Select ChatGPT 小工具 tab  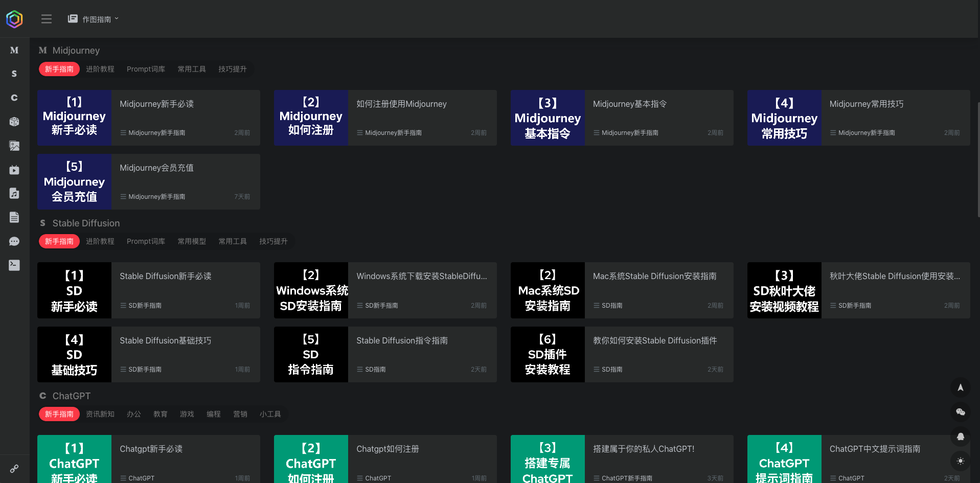pyautogui.click(x=270, y=414)
